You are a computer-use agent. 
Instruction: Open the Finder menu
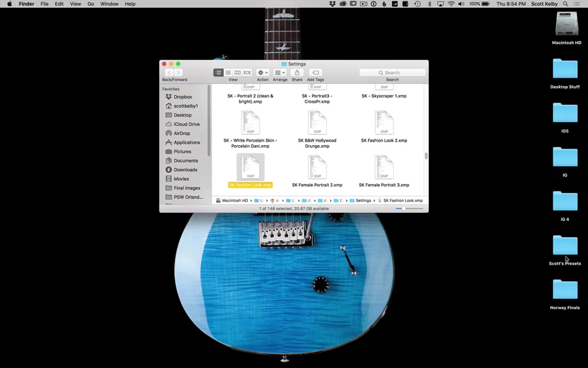(26, 4)
